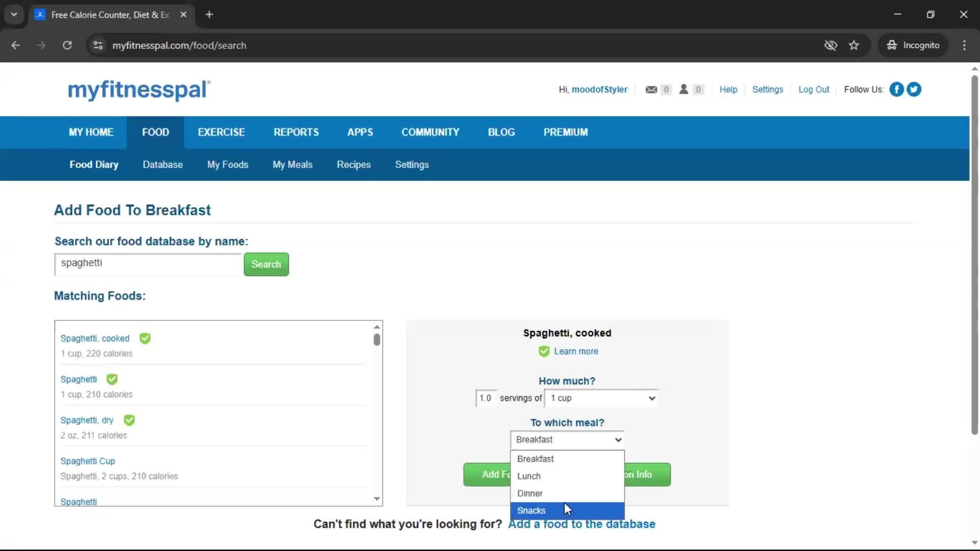980x551 pixels.
Task: Open the tab search dropdown arrow
Action: pyautogui.click(x=14, y=14)
